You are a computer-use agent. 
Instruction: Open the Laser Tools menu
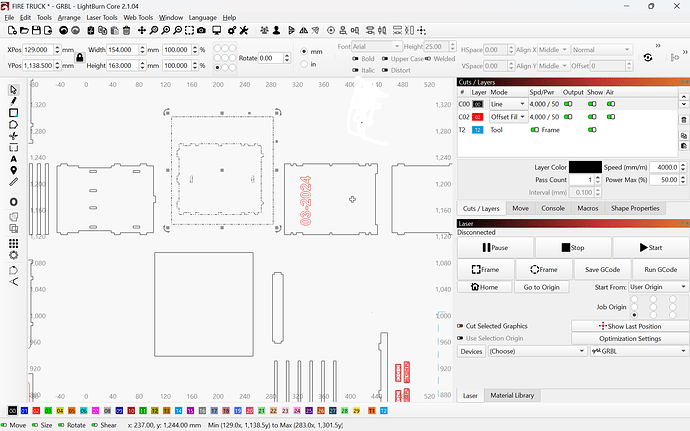[102, 18]
